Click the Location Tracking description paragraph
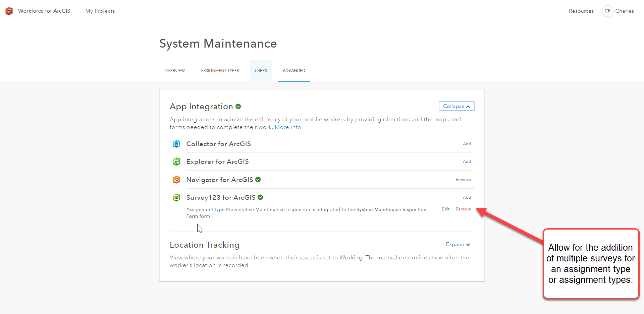This screenshot has height=314, width=644. click(x=319, y=261)
